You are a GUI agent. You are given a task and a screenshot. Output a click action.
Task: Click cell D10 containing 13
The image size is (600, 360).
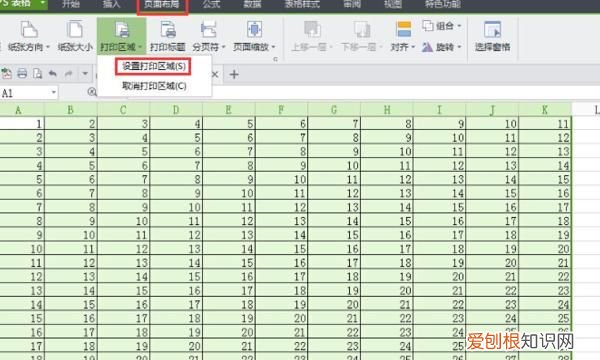[176, 249]
